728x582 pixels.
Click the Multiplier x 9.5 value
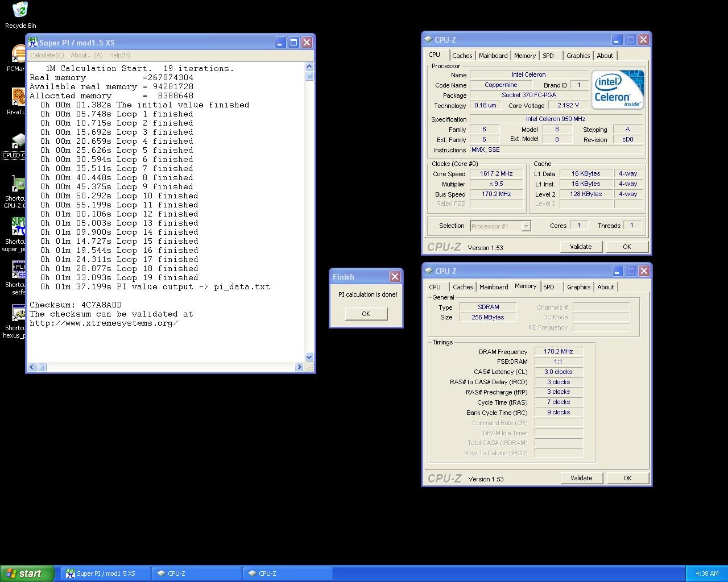496,184
